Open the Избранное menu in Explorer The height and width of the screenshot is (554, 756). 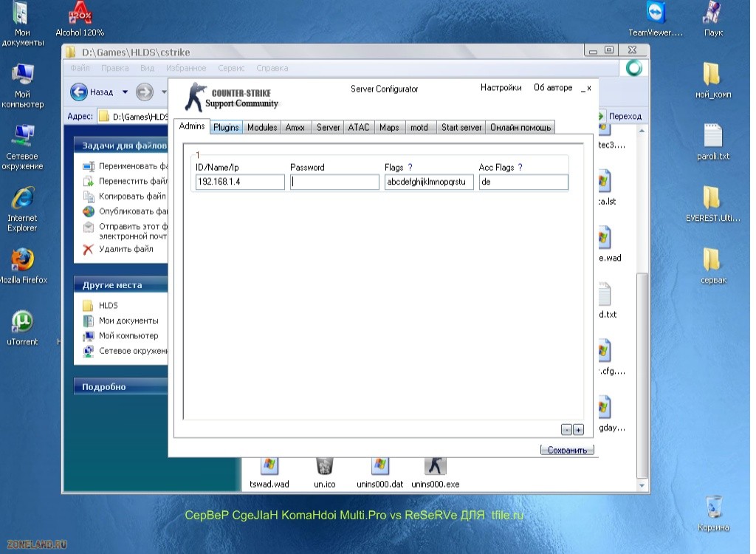[x=186, y=68]
